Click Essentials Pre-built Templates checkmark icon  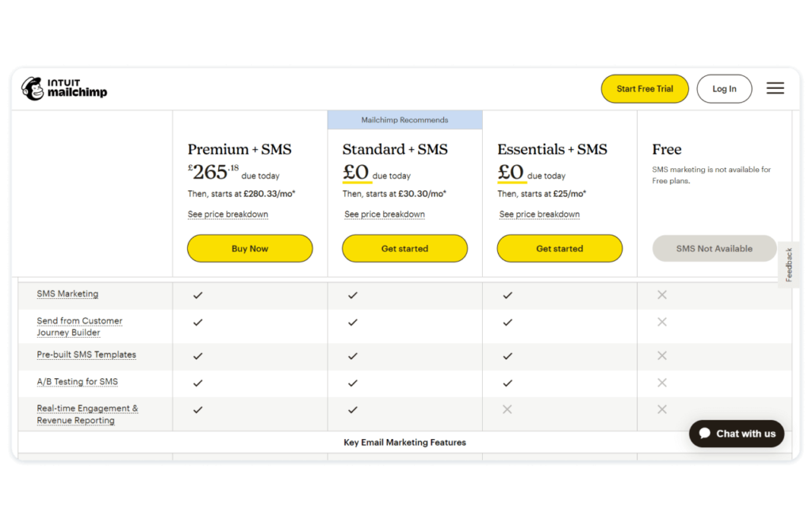coord(507,355)
